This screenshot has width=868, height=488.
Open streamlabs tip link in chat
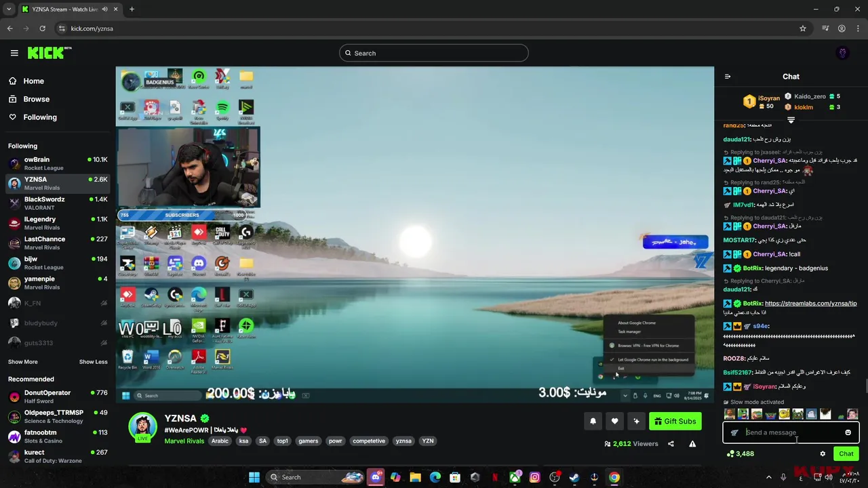coord(810,303)
